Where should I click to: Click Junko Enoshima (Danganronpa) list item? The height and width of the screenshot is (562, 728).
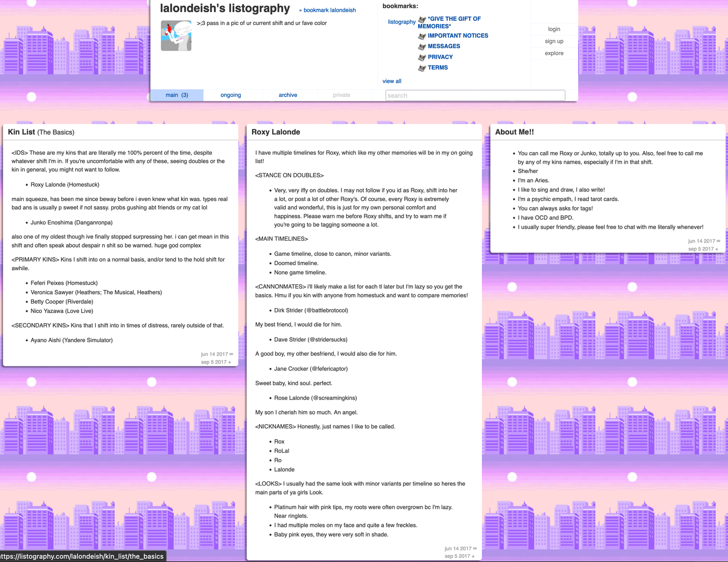pos(71,223)
